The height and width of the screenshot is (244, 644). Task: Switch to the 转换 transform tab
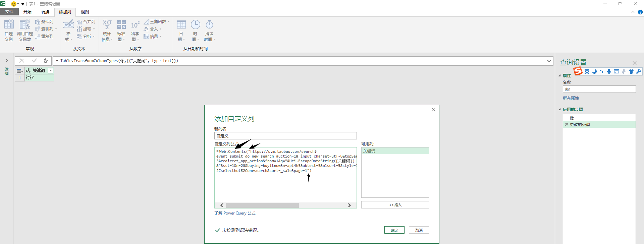point(45,12)
